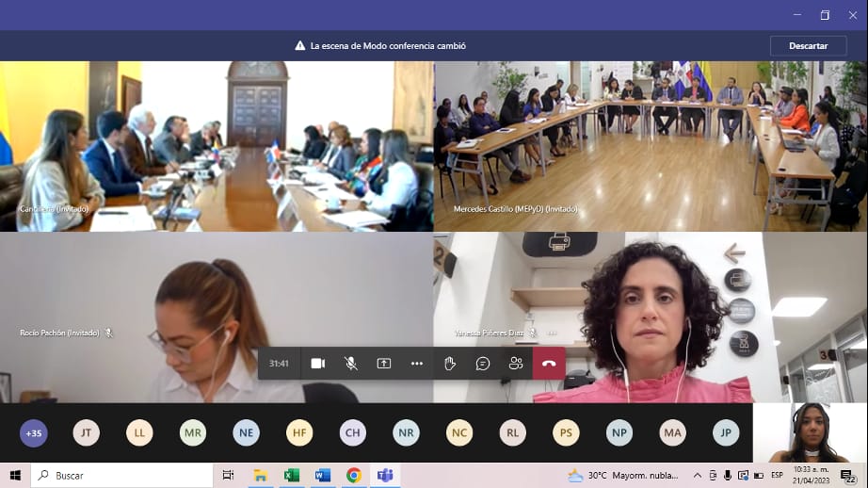Screen dimensions: 868x488
Task: Switch to Word in the taskbar
Action: pos(323,476)
